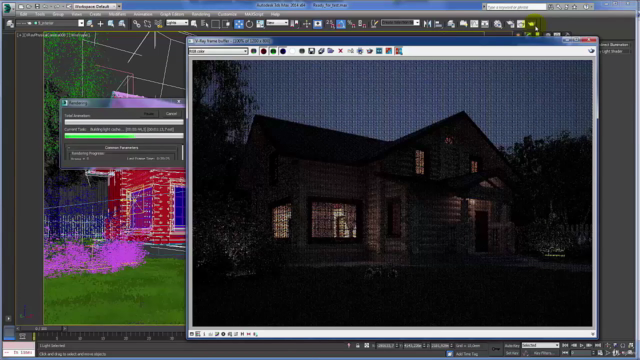Open the Material Editor icon

click(498, 24)
